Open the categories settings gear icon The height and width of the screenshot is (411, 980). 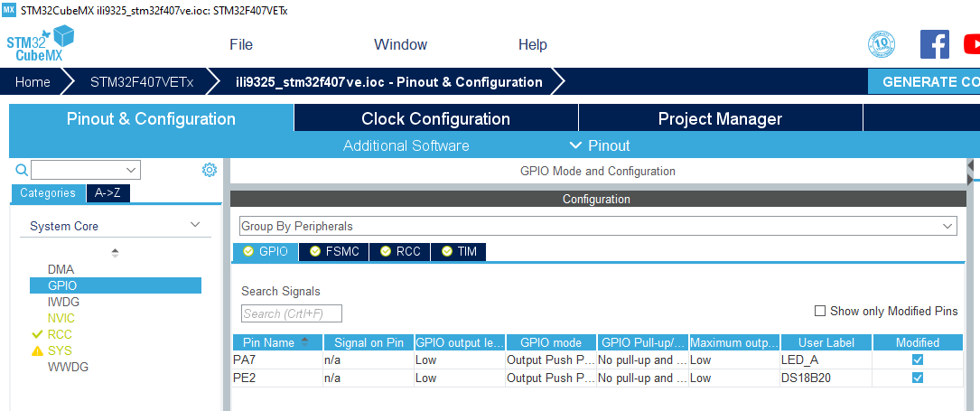[210, 170]
